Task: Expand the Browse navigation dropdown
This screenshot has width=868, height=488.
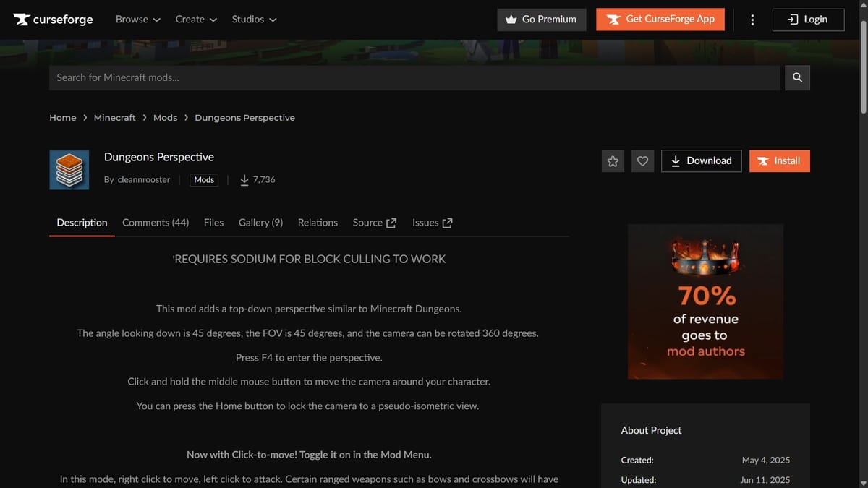Action: pyautogui.click(x=137, y=19)
